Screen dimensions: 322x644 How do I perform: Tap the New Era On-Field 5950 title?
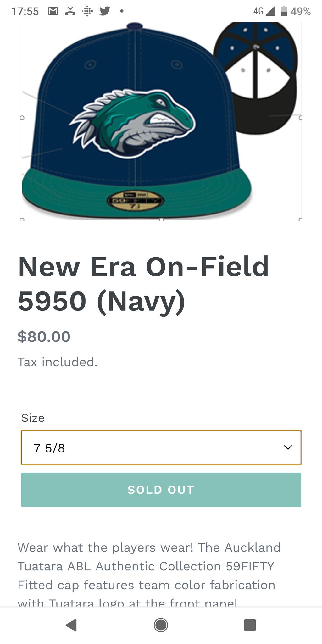pyautogui.click(x=143, y=284)
